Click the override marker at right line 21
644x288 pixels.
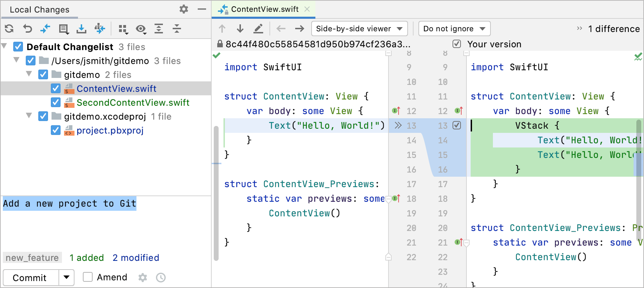click(x=459, y=242)
